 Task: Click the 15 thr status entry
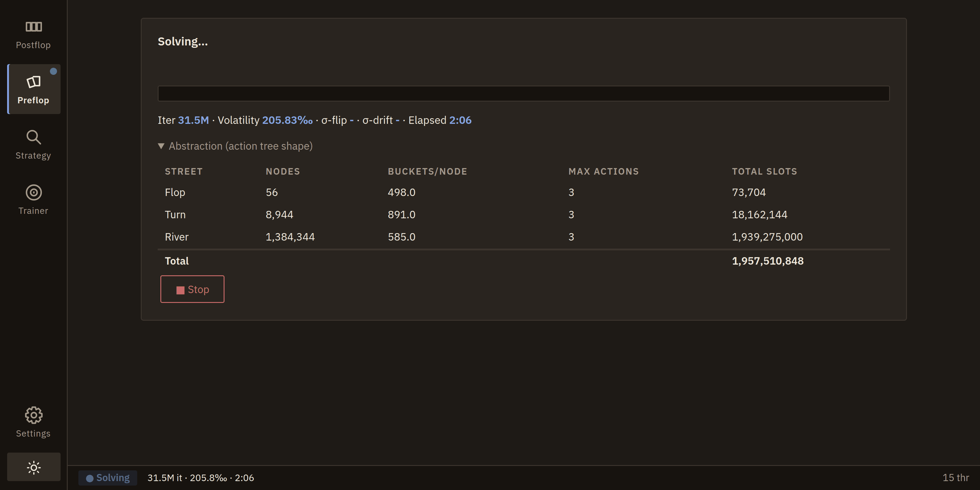coord(956,478)
